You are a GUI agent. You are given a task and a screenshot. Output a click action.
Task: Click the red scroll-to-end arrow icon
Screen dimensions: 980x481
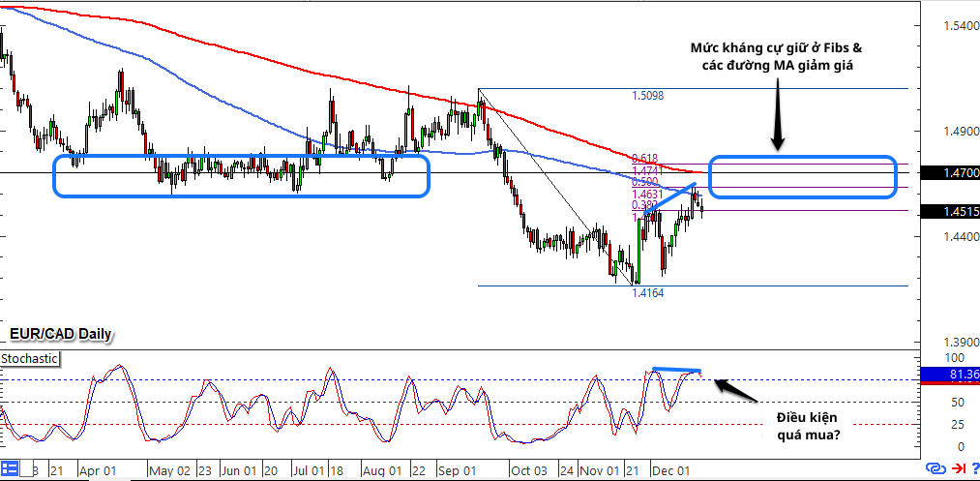[958, 467]
